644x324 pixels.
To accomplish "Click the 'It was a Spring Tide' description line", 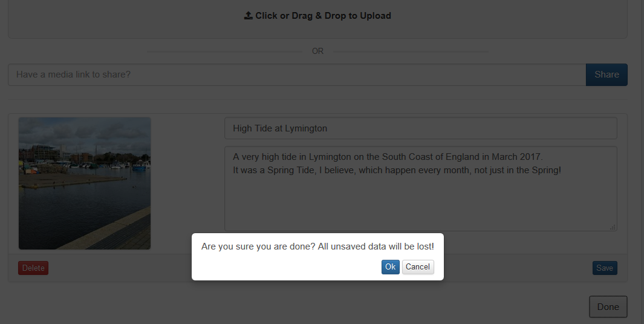I will 397,170.
